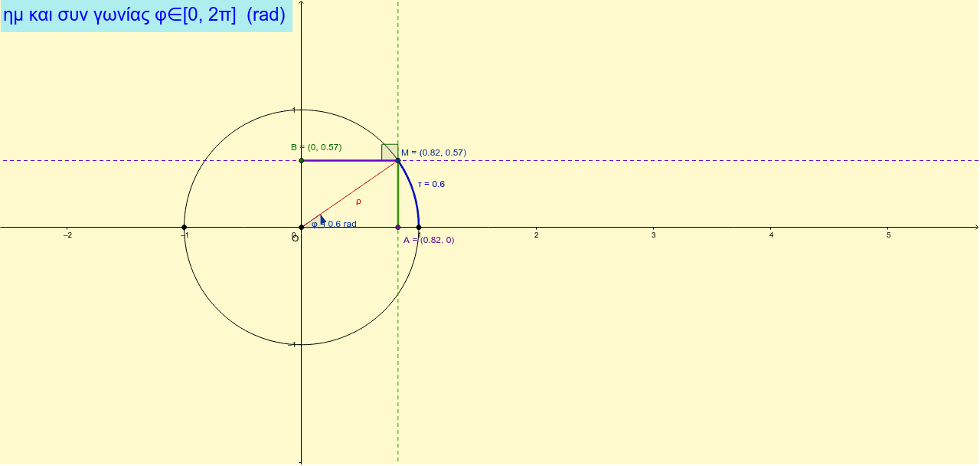980x466 pixels.
Task: Click the τ = 0.6 label
Action: pyautogui.click(x=431, y=184)
